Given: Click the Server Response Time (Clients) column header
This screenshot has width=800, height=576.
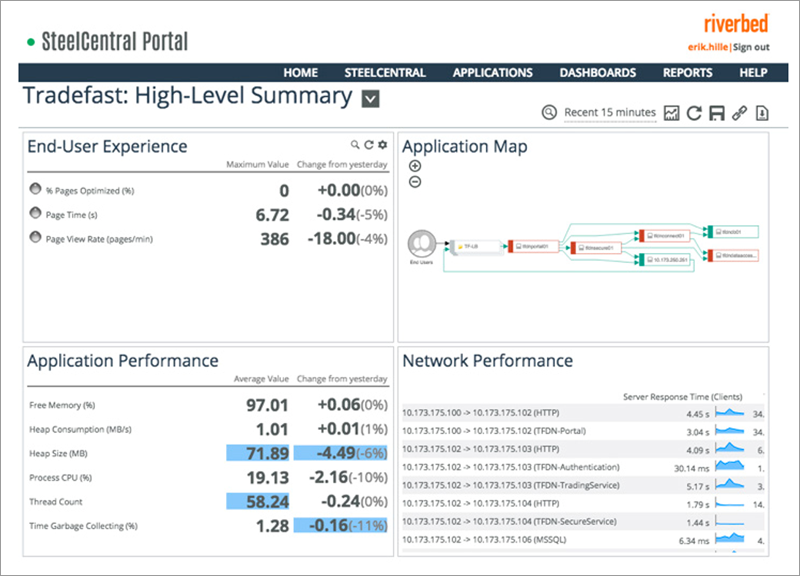Looking at the screenshot, I should click(683, 396).
